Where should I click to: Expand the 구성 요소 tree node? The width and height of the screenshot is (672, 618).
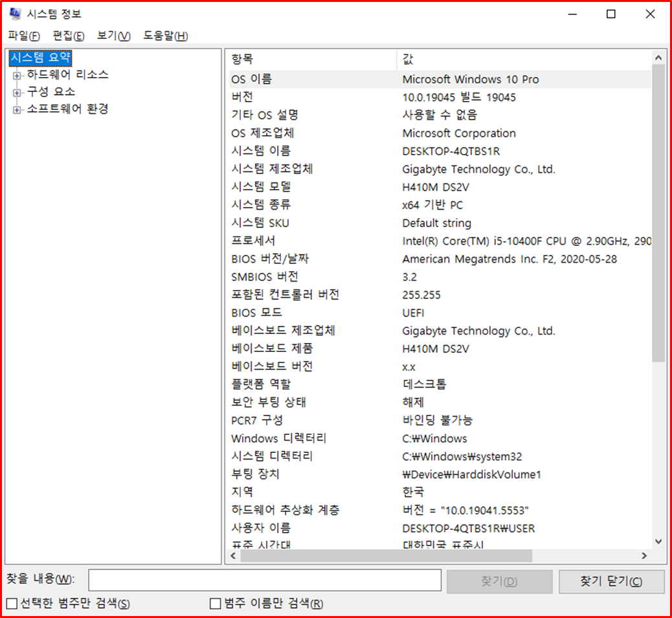coord(17,93)
